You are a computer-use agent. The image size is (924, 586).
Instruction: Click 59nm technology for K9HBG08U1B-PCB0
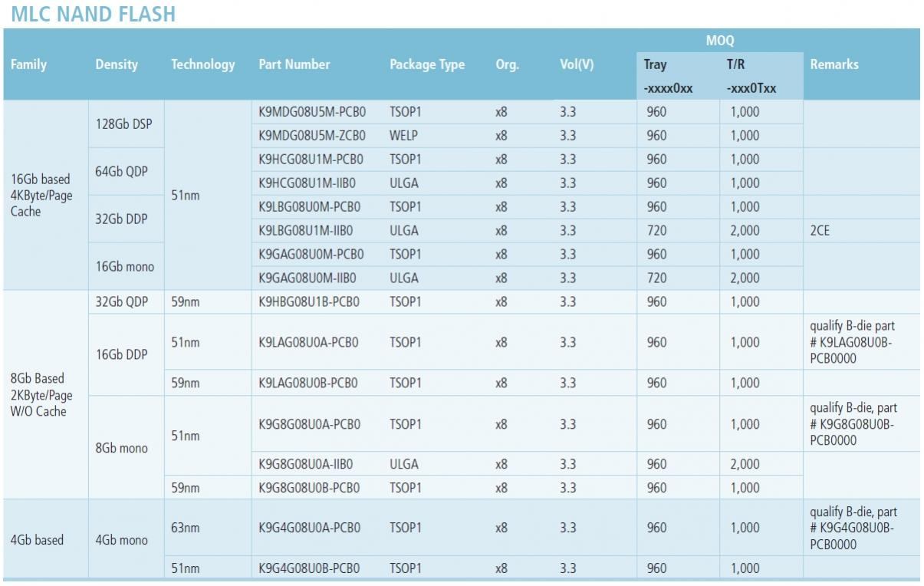tap(185, 301)
